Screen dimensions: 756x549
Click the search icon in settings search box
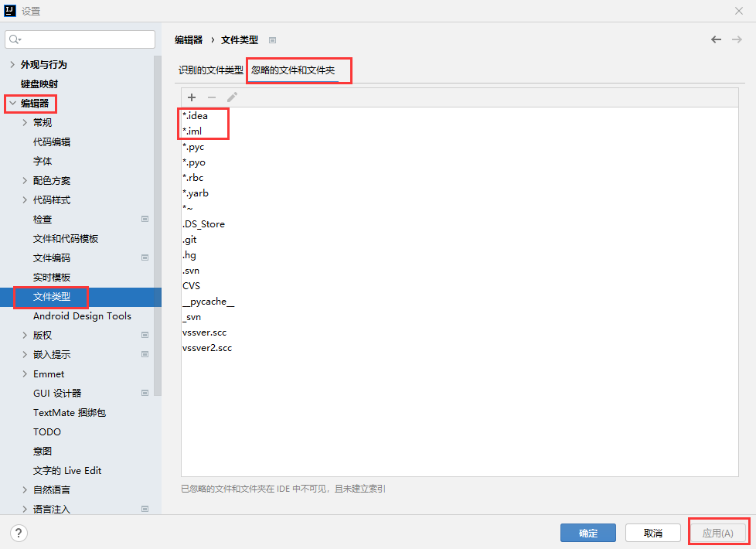click(x=15, y=39)
